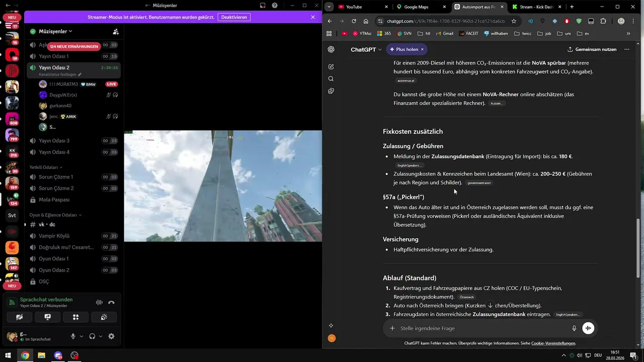Watch the game stream video preview
Image resolution: width=644 pixels, height=362 pixels.
(x=223, y=186)
